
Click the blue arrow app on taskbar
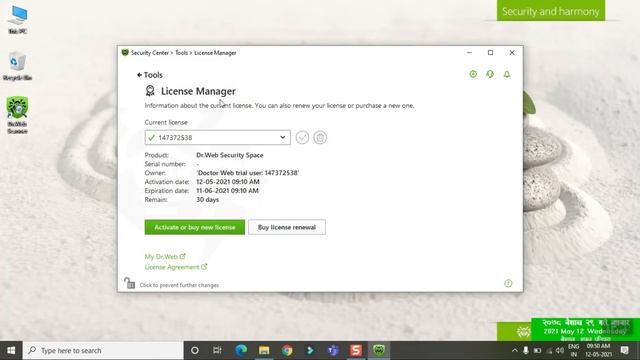[310, 350]
